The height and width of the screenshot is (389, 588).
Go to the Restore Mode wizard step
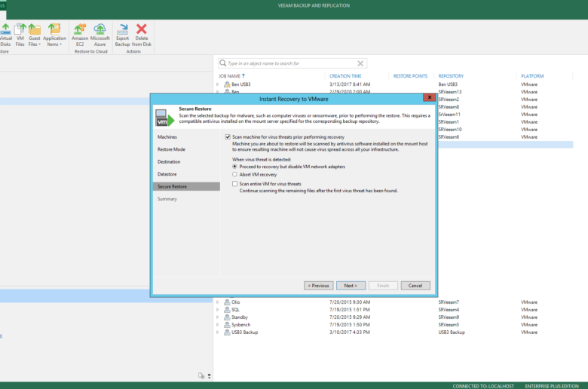[x=171, y=149]
